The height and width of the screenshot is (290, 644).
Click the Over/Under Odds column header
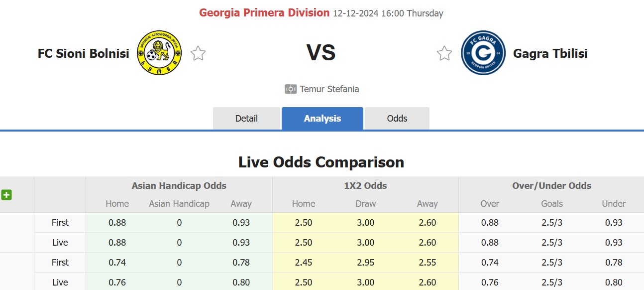click(552, 186)
